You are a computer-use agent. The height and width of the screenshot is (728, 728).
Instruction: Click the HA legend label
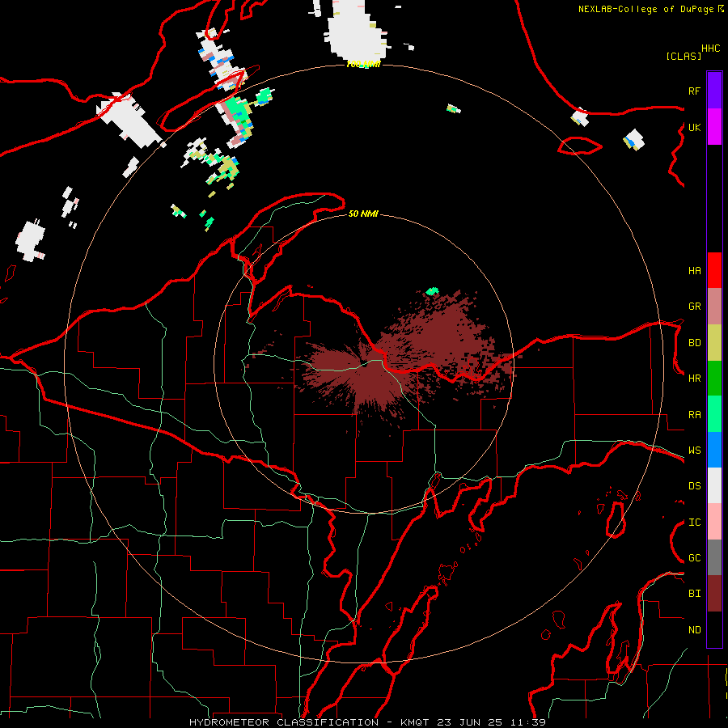coord(694,271)
